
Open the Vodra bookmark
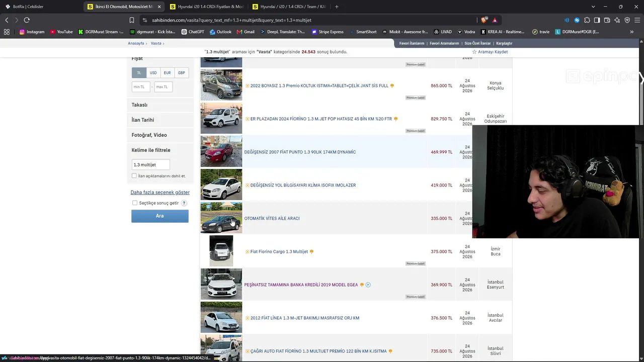[x=466, y=32]
